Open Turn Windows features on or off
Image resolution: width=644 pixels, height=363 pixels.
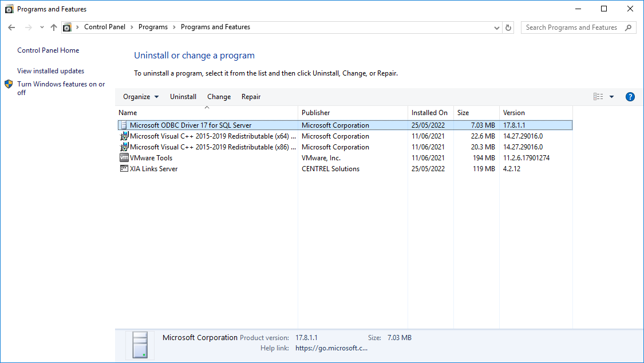pos(61,88)
